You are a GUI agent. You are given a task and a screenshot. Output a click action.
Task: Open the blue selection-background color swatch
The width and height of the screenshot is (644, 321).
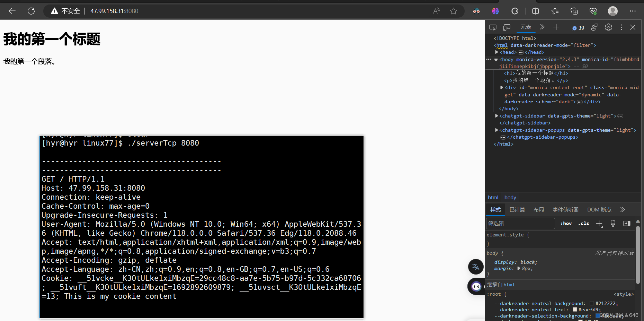(598, 316)
